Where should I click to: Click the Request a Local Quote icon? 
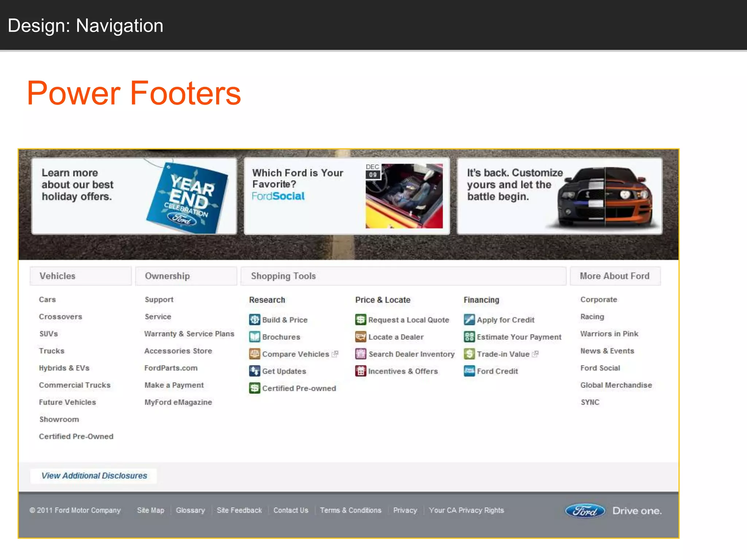361,320
